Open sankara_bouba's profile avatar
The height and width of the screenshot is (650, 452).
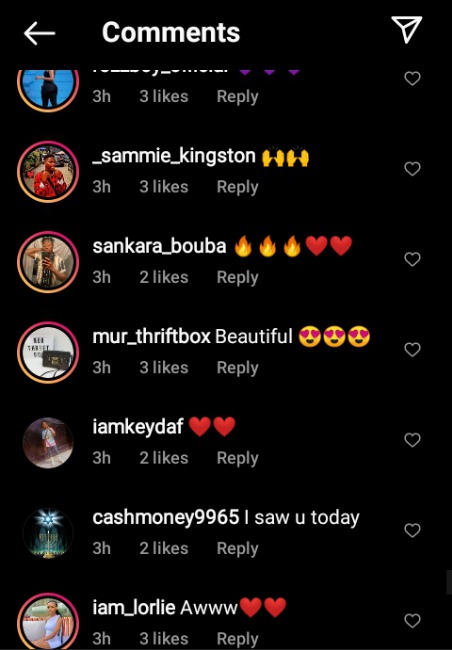tap(48, 262)
